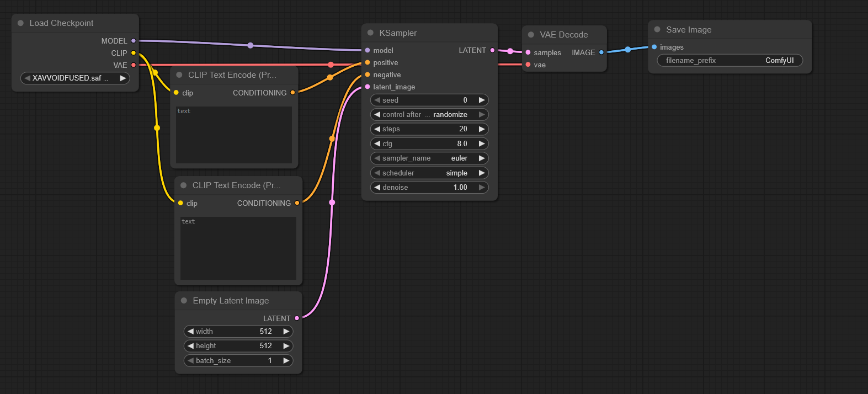Image resolution: width=868 pixels, height=394 pixels.
Task: Decrease the width value with left arrow
Action: [190, 332]
